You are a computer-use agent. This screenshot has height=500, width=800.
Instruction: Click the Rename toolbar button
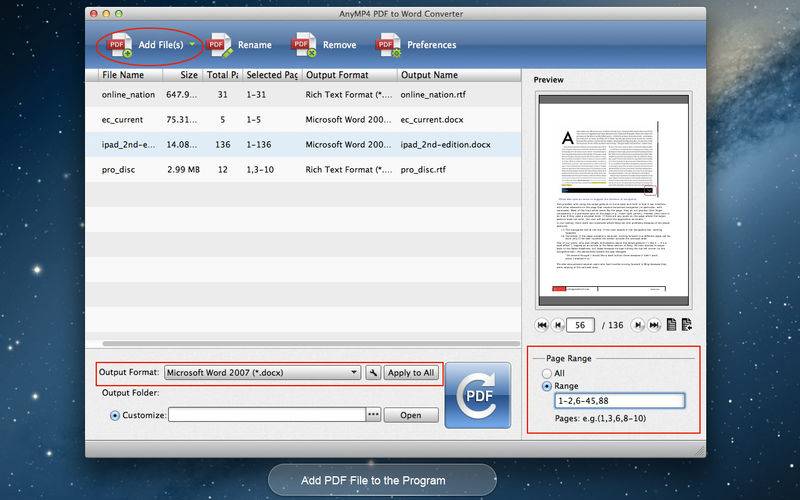pos(240,45)
